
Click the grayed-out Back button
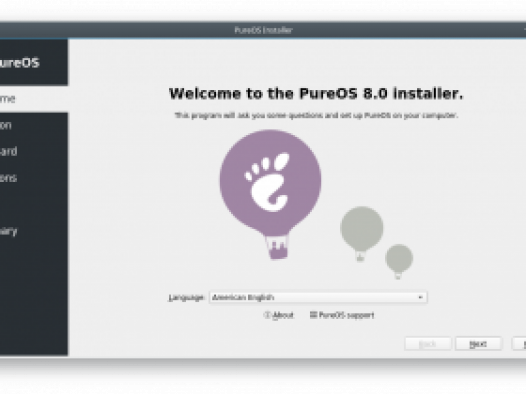(428, 344)
